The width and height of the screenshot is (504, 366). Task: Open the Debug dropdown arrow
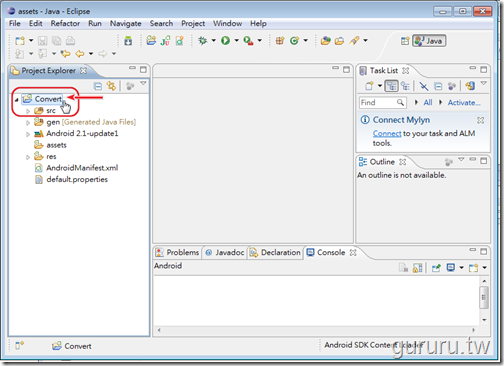pyautogui.click(x=214, y=40)
